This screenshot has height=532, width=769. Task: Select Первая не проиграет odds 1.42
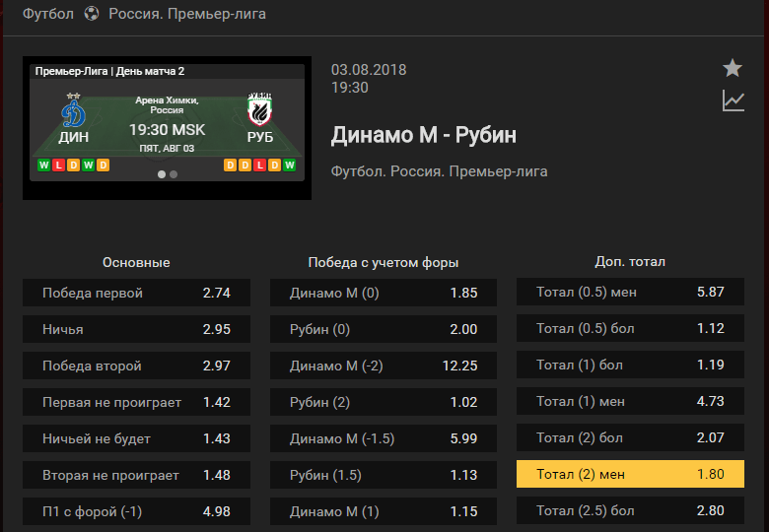pyautogui.click(x=136, y=402)
